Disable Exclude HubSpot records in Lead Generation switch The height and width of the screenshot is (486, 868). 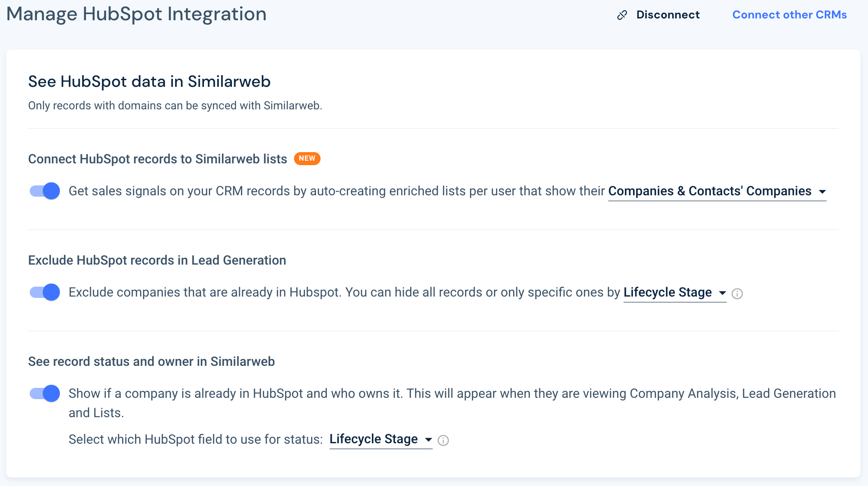[45, 292]
